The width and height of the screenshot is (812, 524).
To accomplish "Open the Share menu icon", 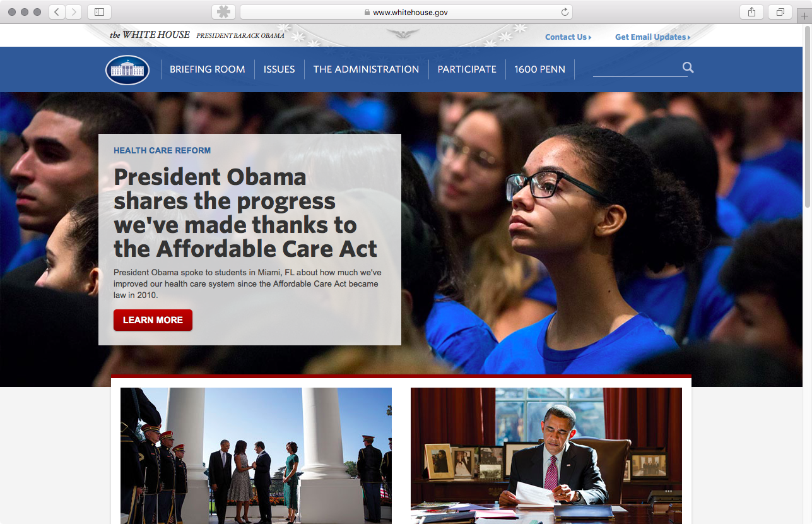I will (x=752, y=12).
